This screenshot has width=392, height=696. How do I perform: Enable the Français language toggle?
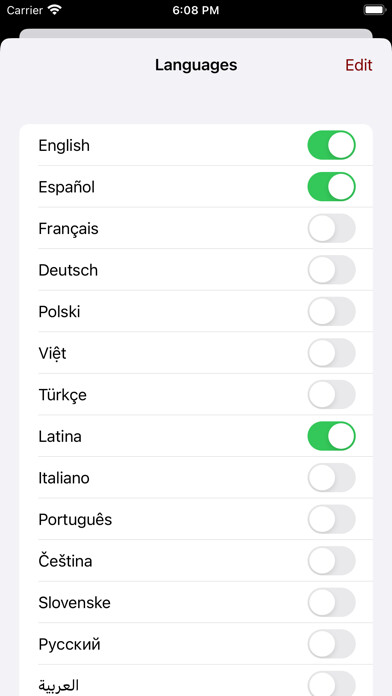pos(332,228)
